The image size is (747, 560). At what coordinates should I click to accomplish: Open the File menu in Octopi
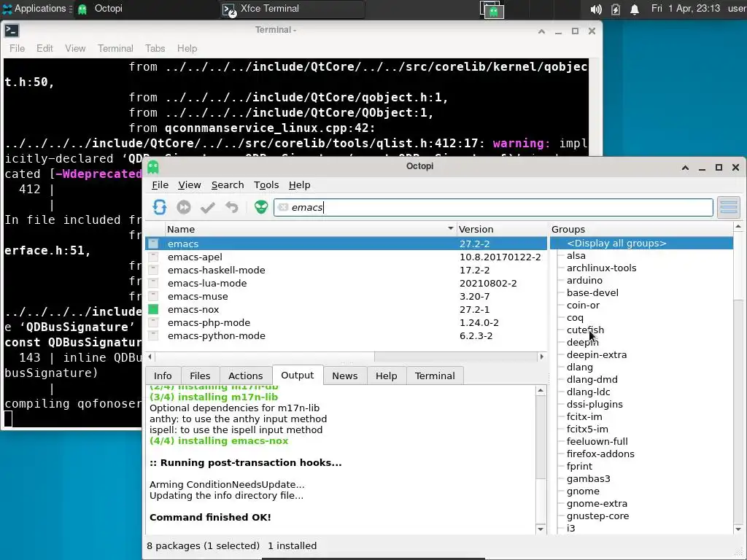(x=160, y=184)
